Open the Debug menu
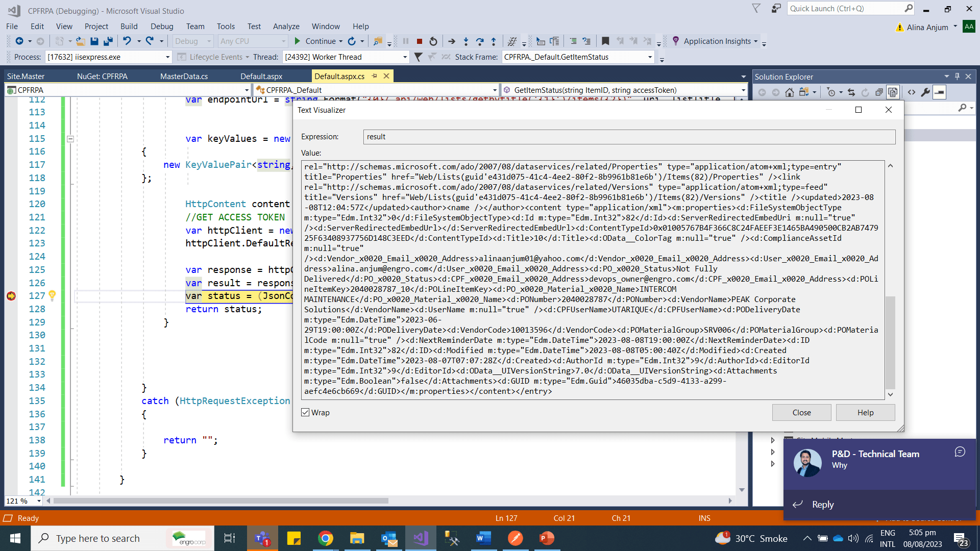This screenshot has height=551, width=980. [162, 26]
